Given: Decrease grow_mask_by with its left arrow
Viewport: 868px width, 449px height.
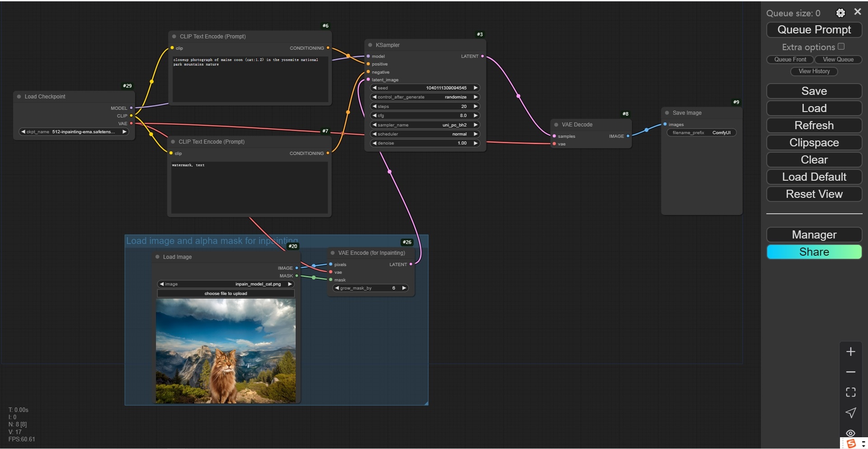Looking at the screenshot, I should point(337,288).
